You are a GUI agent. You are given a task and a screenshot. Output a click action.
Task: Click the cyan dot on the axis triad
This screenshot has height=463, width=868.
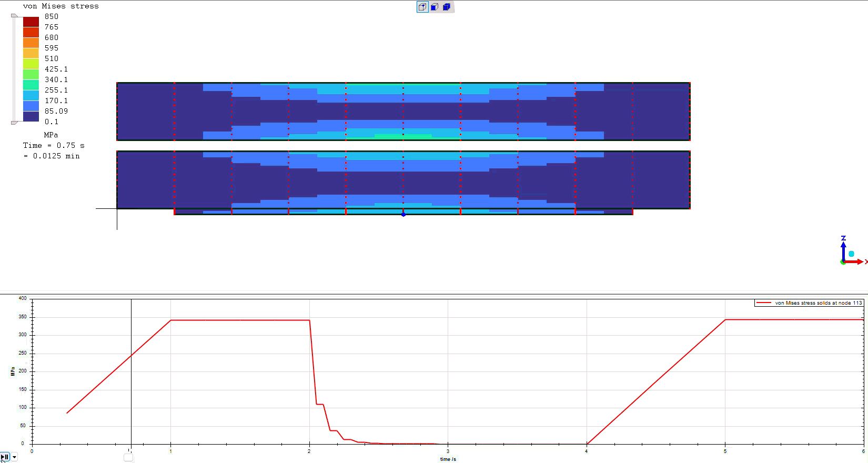851,254
